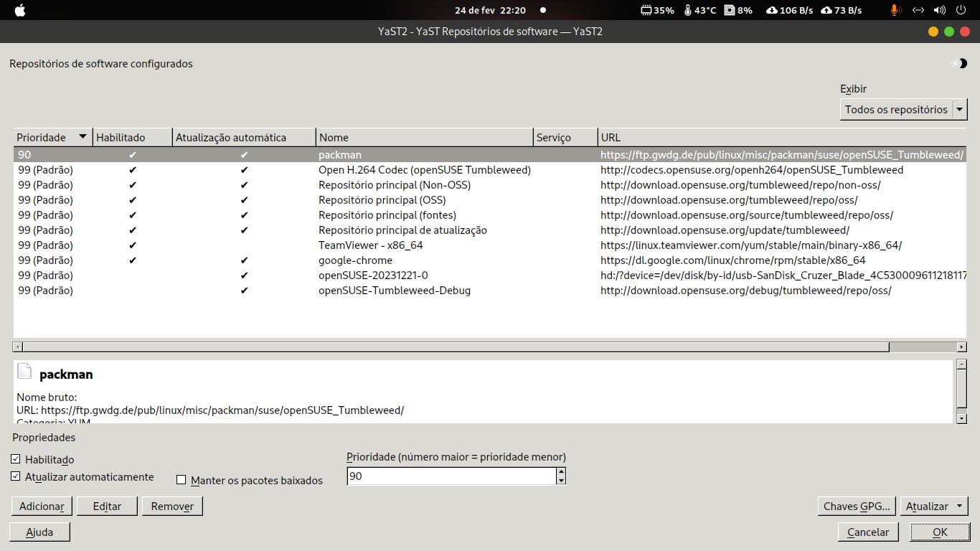Viewport: 980px width, 551px height.
Task: Select the Open H.264 Codec (openSUSE Tumbleweed) row
Action: pos(490,170)
